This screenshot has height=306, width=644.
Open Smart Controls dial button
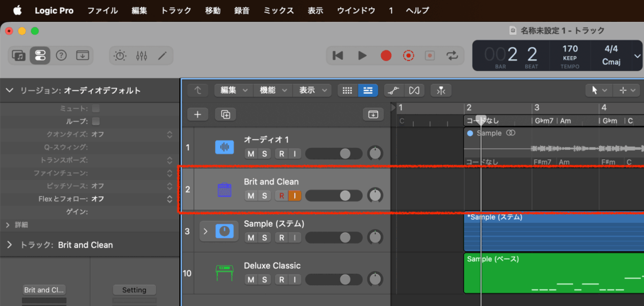(x=120, y=55)
